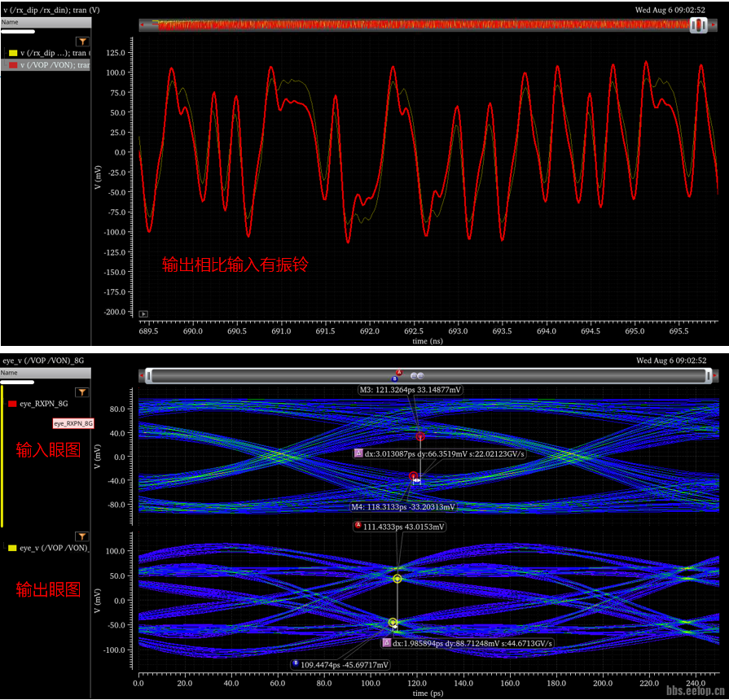Click the yellow swatch of the v (/rx_dip ...) trace
Image resolution: width=729 pixels, height=700 pixels.
click(13, 53)
